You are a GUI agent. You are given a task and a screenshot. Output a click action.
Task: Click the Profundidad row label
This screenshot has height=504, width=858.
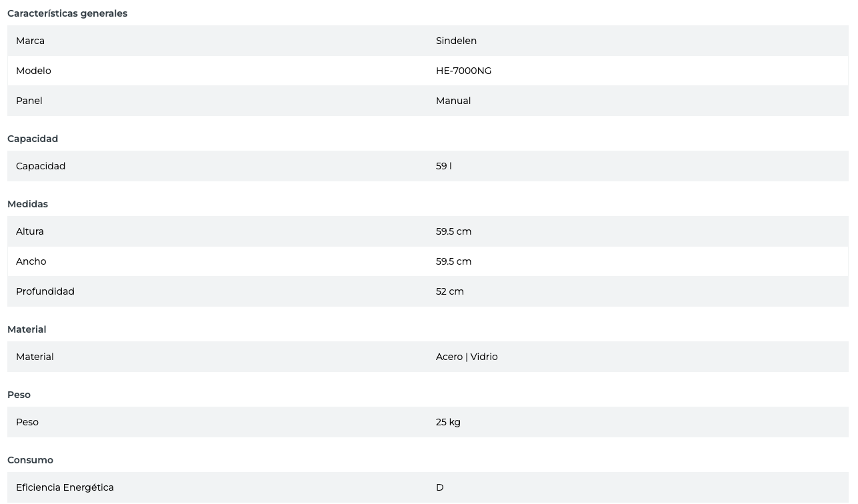[x=45, y=291]
